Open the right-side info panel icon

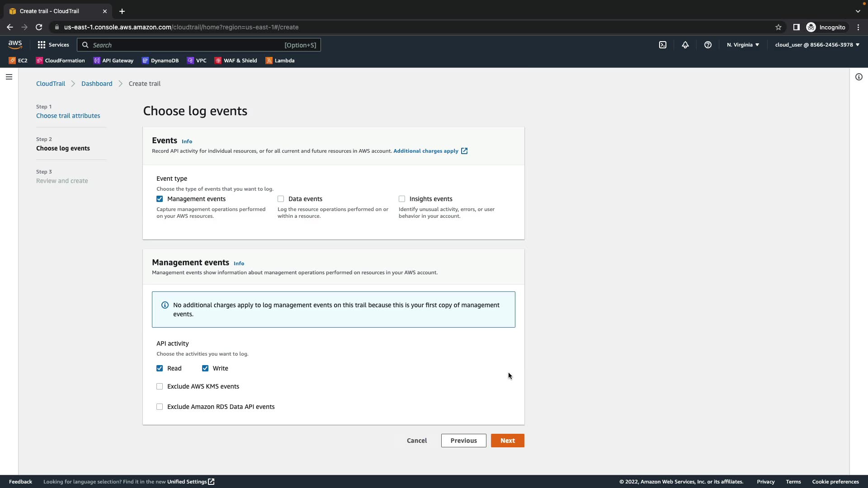click(x=859, y=77)
